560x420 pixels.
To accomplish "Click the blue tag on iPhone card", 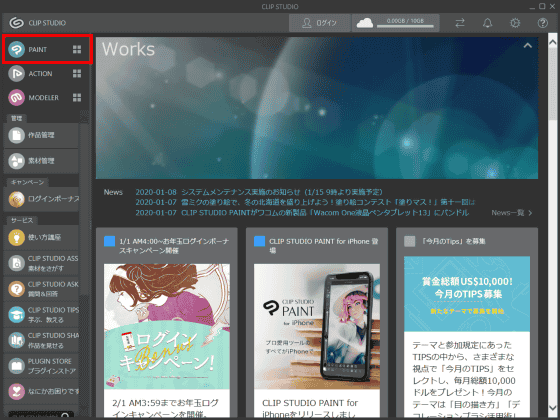I will (x=259, y=241).
